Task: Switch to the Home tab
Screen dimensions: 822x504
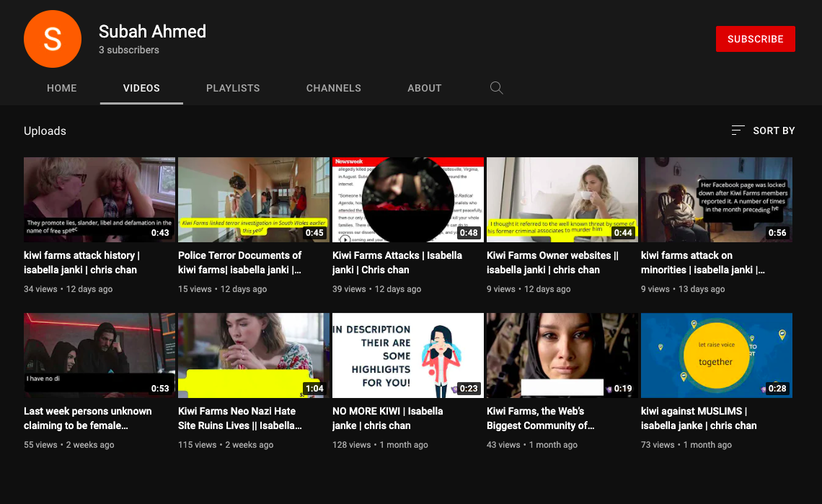Action: coord(62,88)
